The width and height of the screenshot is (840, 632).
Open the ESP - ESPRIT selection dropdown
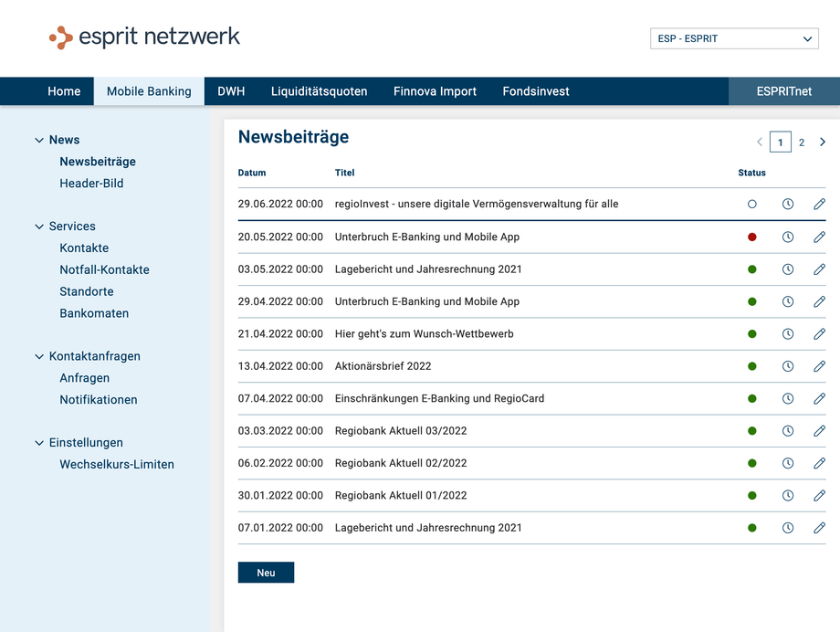733,38
